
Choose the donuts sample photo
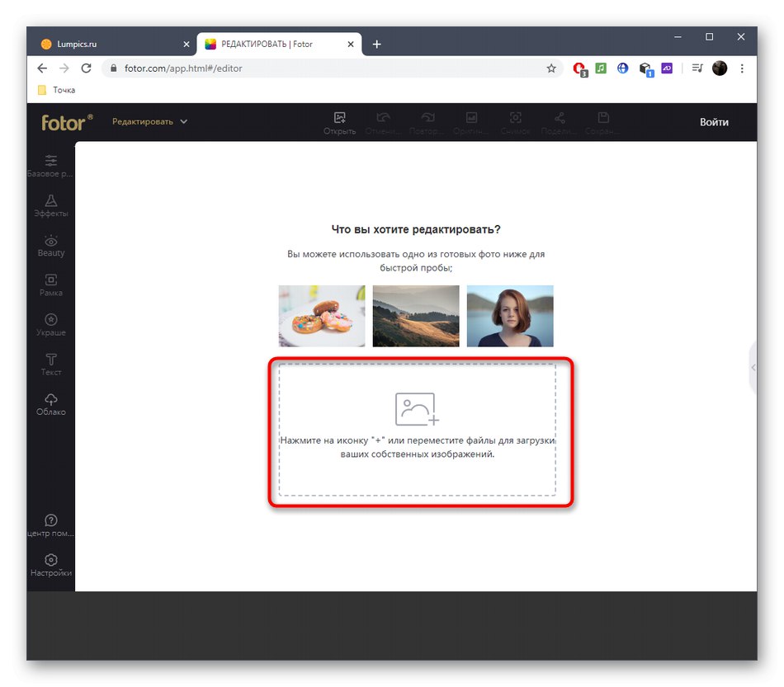322,316
